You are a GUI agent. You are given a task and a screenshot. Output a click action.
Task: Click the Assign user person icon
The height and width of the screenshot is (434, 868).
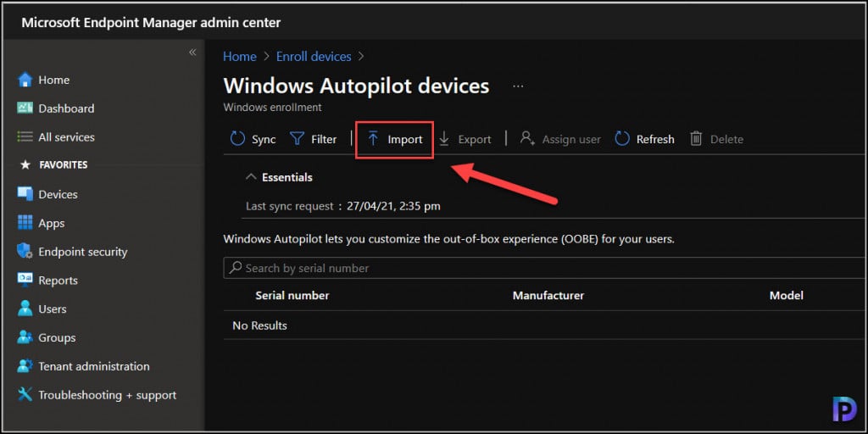pos(527,138)
